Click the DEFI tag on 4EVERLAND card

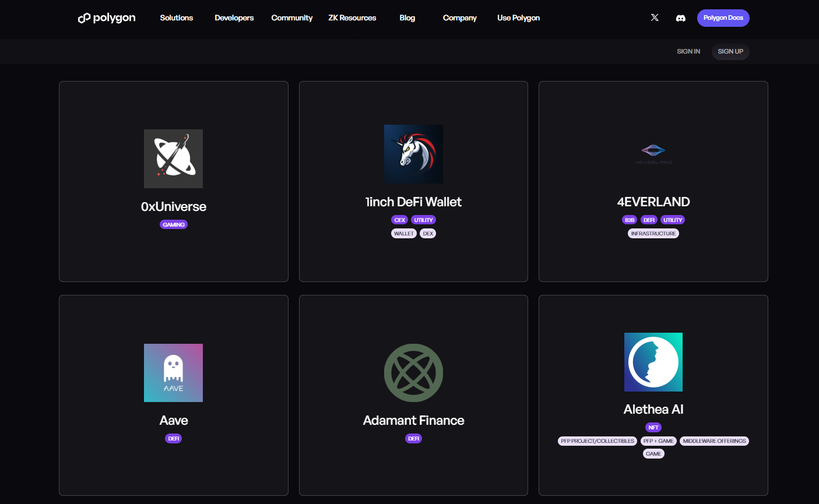coord(649,220)
